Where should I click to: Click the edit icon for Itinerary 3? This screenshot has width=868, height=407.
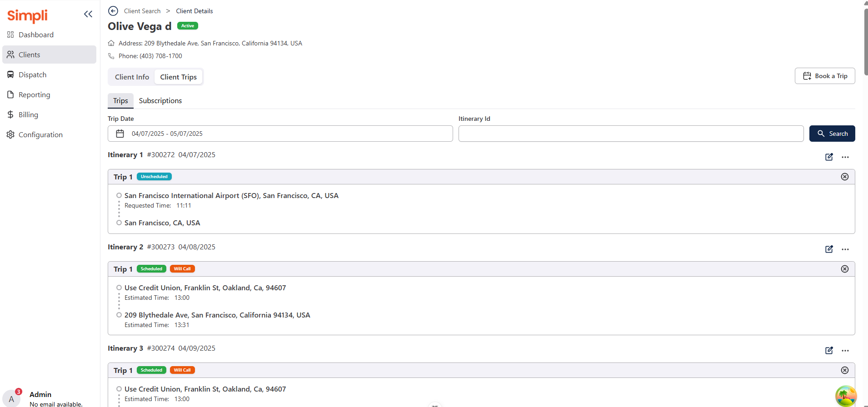[829, 350]
